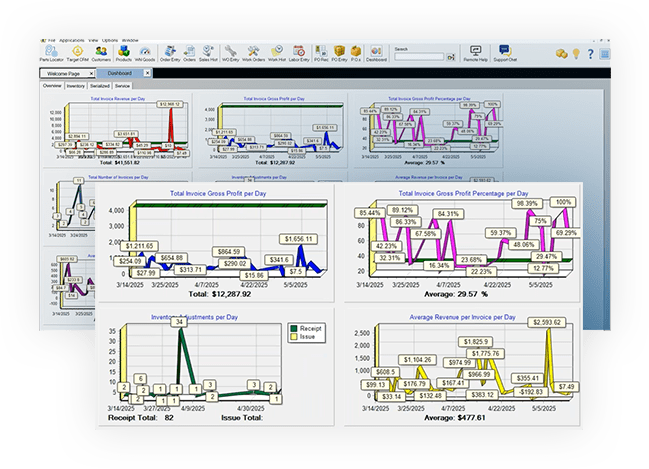Launch the Products icon
This screenshot has height=469, width=649.
point(123,52)
